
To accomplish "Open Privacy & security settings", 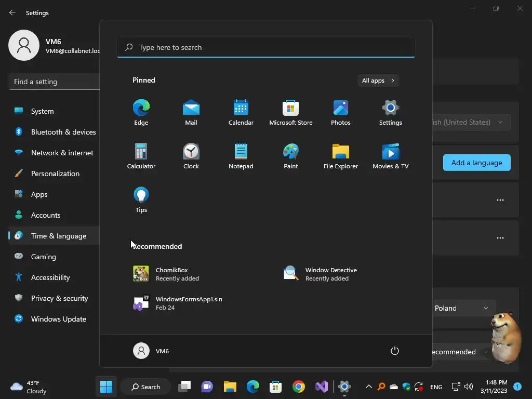I will (54, 298).
